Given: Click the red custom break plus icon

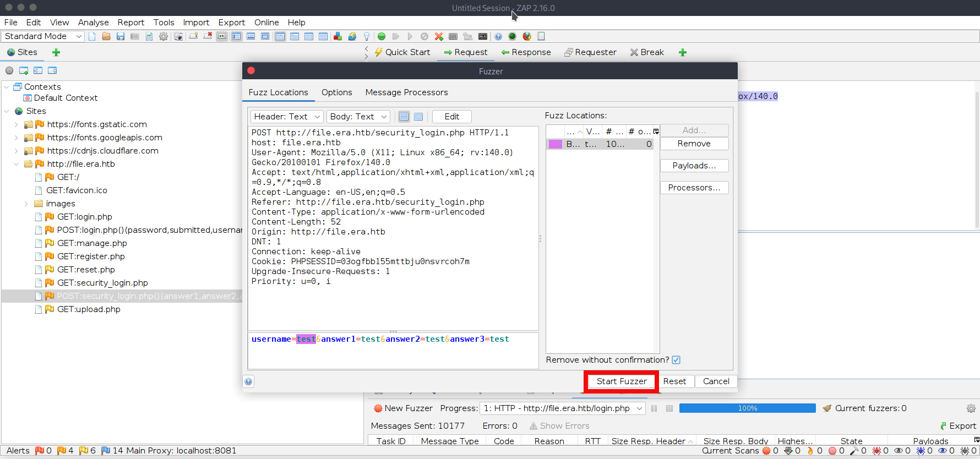Looking at the screenshot, I should (x=439, y=36).
